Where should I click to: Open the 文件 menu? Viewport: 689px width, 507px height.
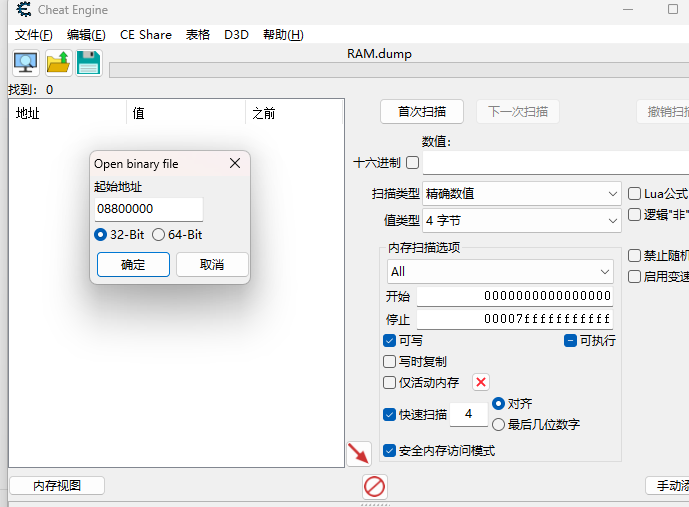[34, 34]
